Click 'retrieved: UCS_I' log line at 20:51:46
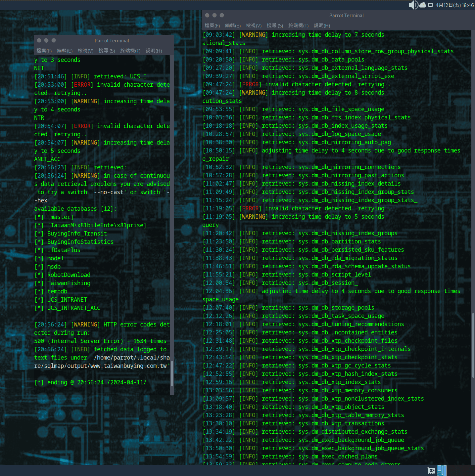This screenshot has height=476, width=475. point(90,76)
